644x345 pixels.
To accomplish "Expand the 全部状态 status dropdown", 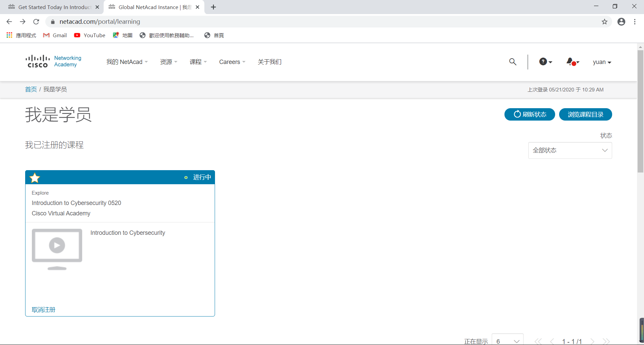I will point(570,150).
